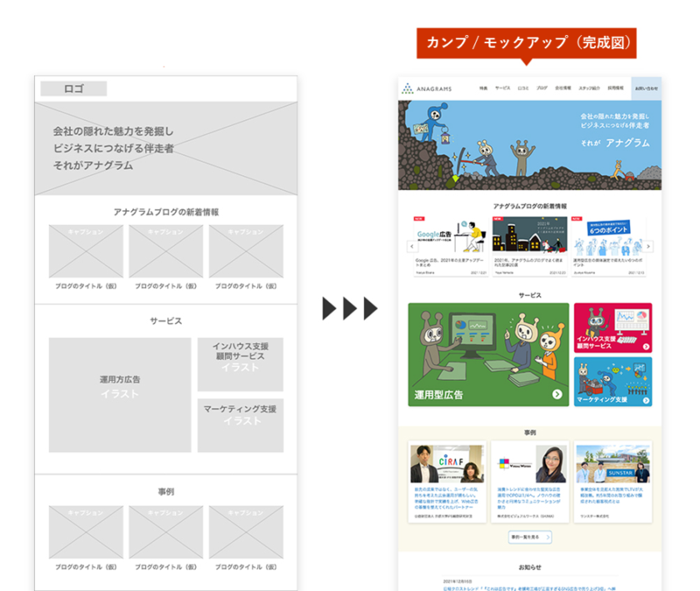Click the arrow icon on マーケティング支援 card
The image size is (700, 591).
[x=643, y=399]
